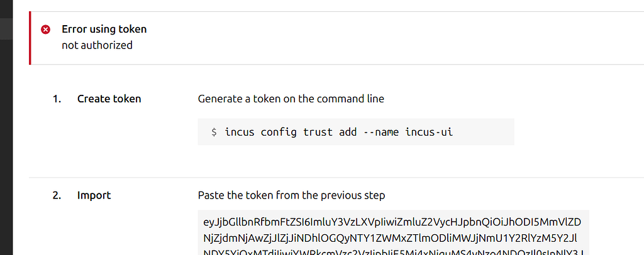Select the 'Create token' step label
This screenshot has width=644, height=255.
tap(109, 99)
